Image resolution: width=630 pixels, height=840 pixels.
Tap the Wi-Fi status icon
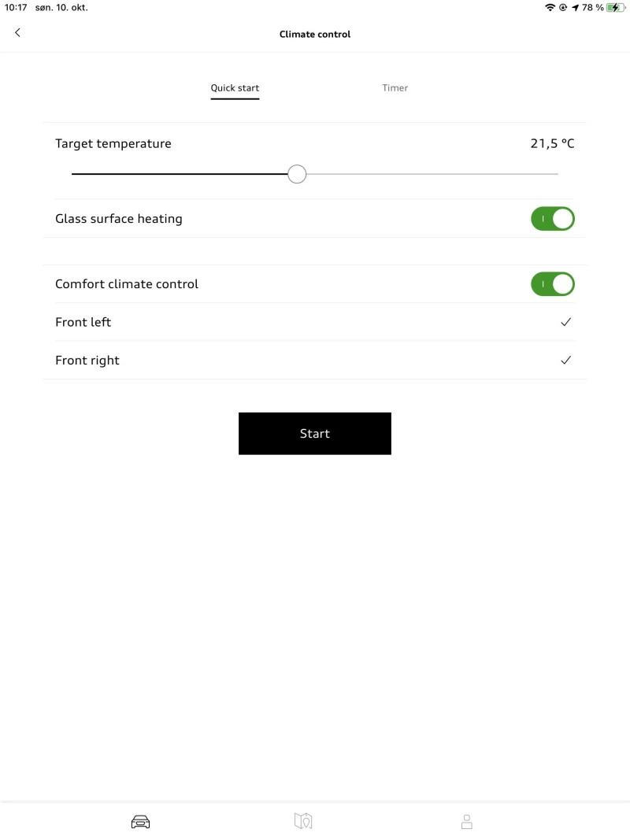pyautogui.click(x=550, y=8)
